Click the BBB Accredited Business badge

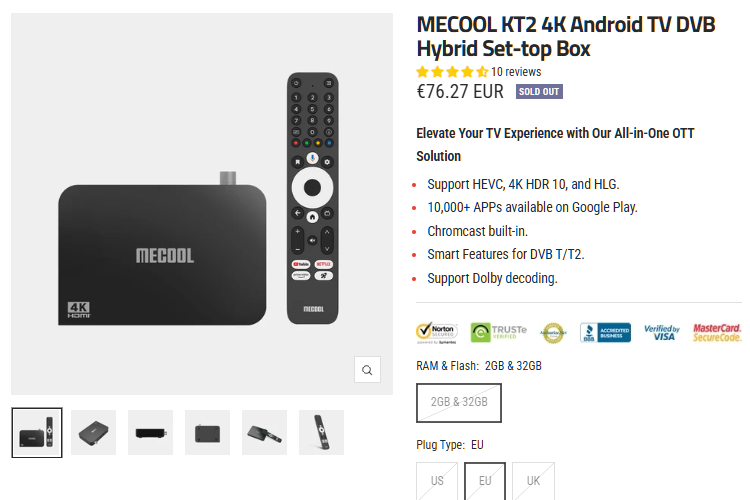click(605, 332)
